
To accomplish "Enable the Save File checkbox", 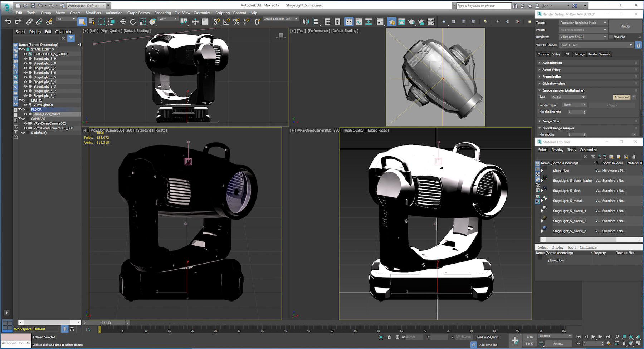I will [611, 37].
